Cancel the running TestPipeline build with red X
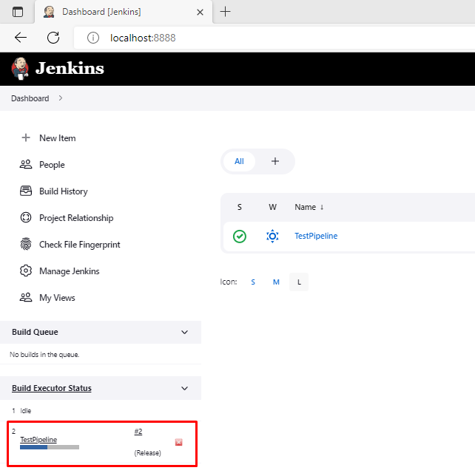Image resolution: width=475 pixels, height=476 pixels. [179, 442]
